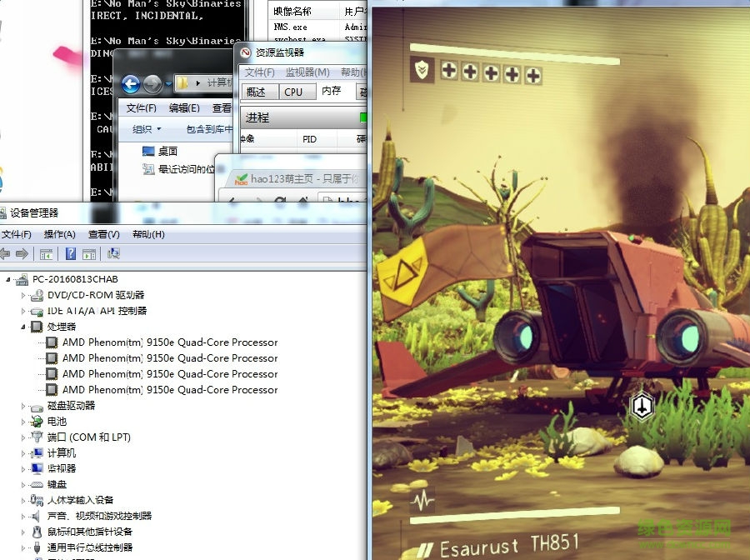Select the processors category chip icon

[x=37, y=327]
